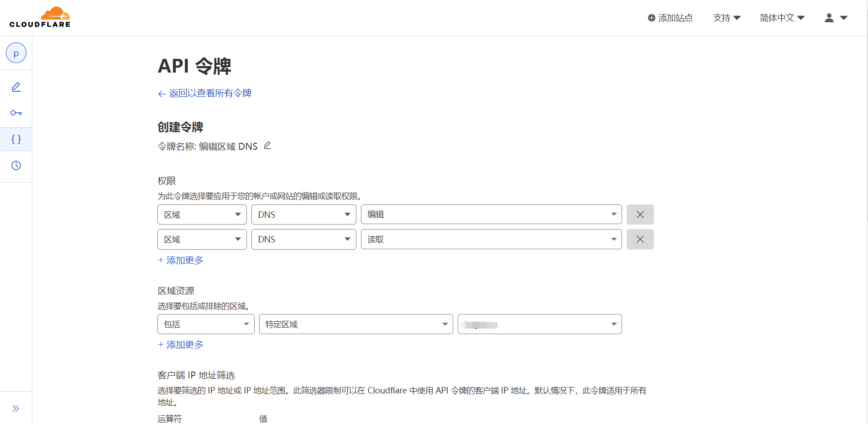The height and width of the screenshot is (424, 868).
Task: Open the 包括 include/exclude dropdown
Action: [206, 324]
